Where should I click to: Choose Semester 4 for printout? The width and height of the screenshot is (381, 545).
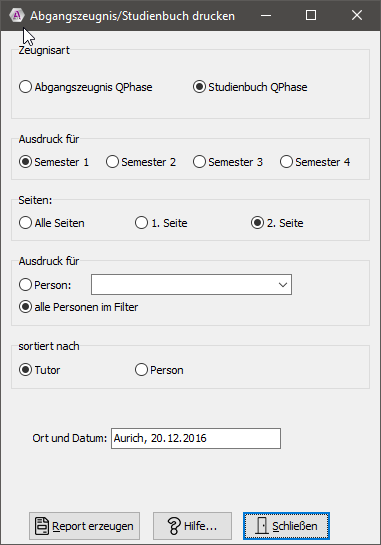pyautogui.click(x=315, y=162)
